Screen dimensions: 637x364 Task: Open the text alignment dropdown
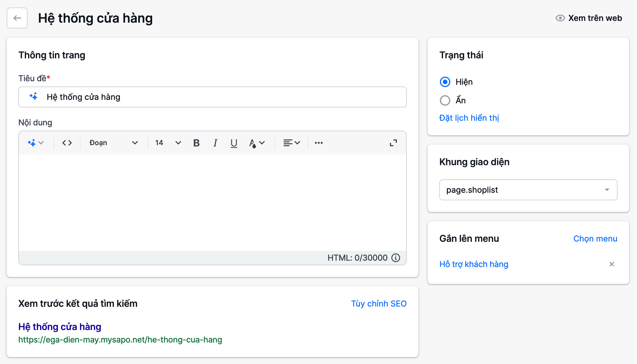291,143
